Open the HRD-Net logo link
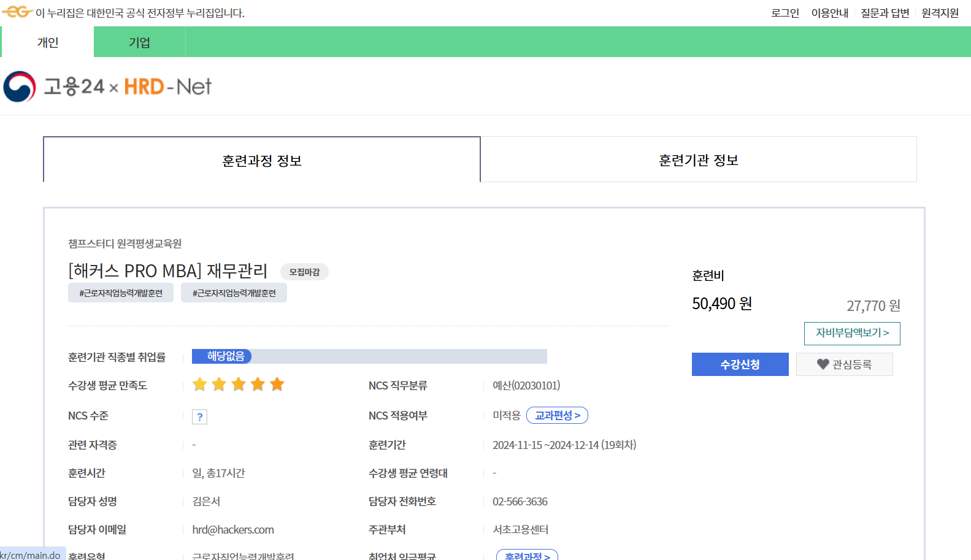This screenshot has height=560, width=971. (x=167, y=86)
